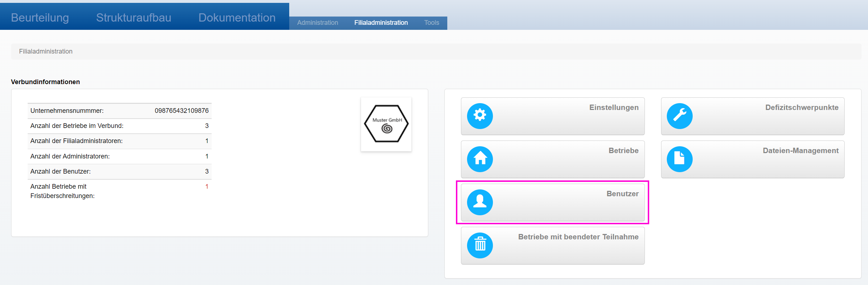Click the house icon for Betriebe

point(480,159)
